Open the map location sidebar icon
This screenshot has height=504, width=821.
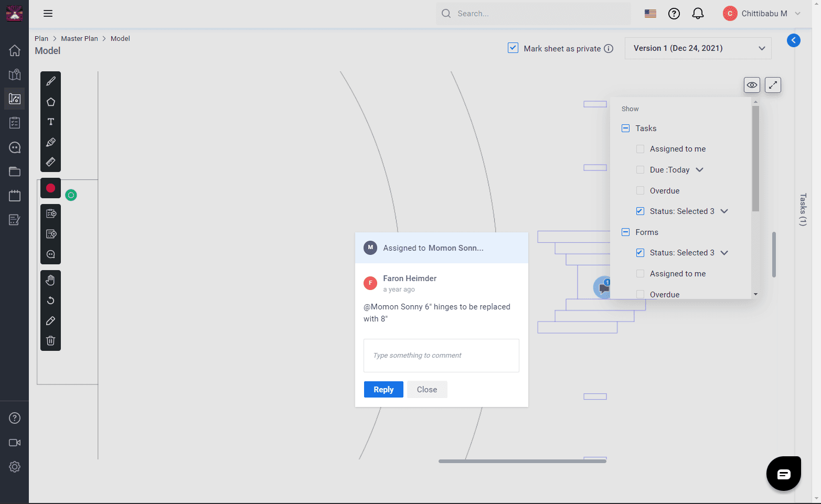pos(15,74)
